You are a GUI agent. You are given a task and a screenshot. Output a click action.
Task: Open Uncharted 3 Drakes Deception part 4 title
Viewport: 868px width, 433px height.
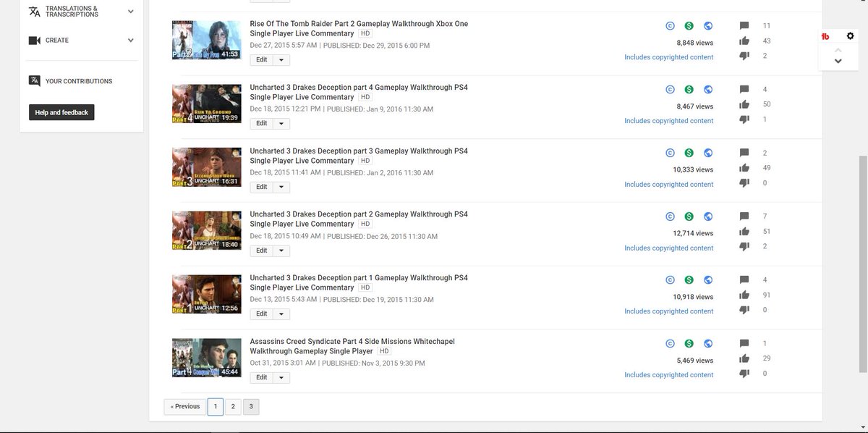(359, 92)
